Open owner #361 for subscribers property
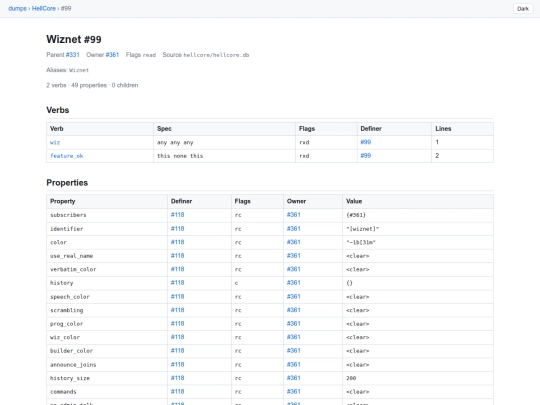540x405 pixels. pos(293,215)
